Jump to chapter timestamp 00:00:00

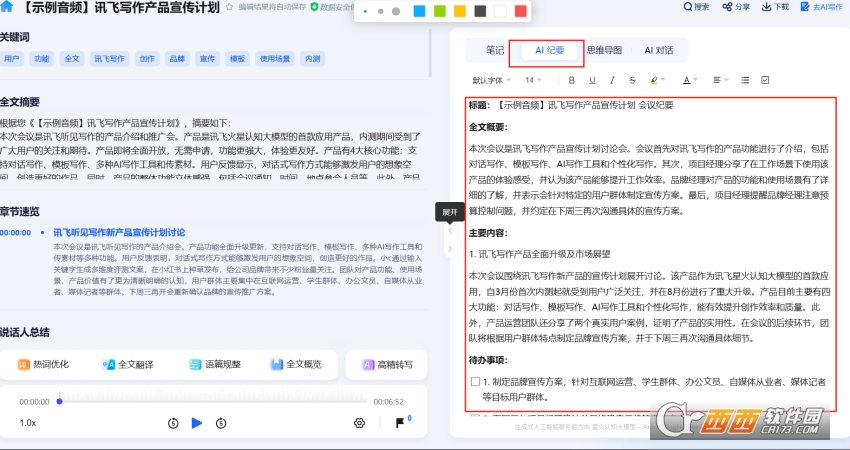click(16, 233)
